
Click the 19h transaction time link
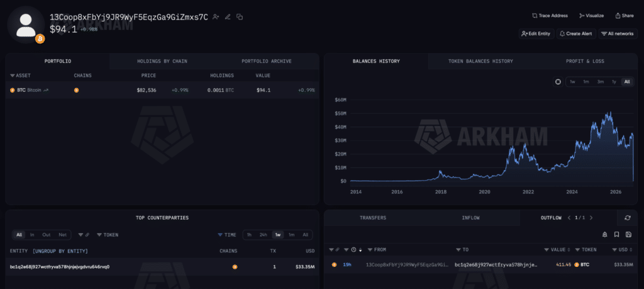click(347, 264)
